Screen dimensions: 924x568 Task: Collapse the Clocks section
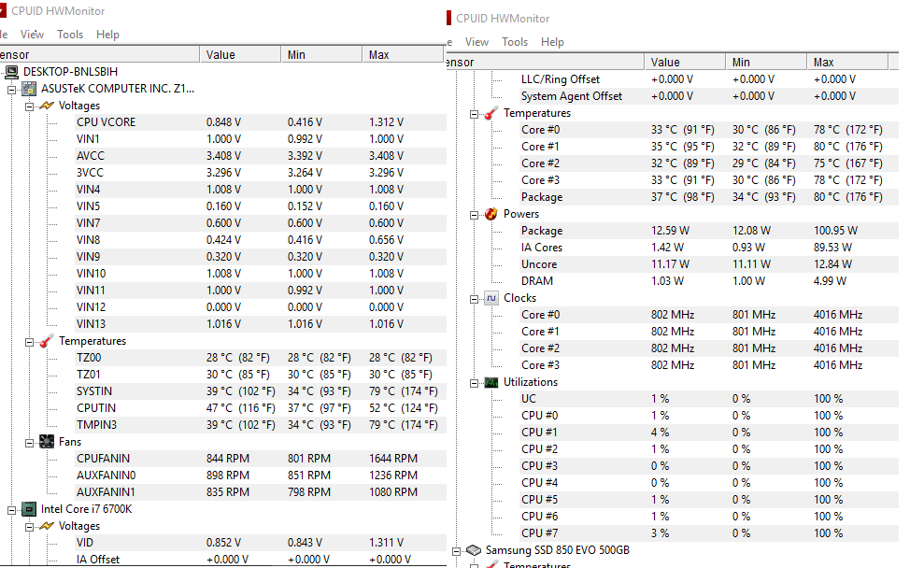[x=474, y=299]
